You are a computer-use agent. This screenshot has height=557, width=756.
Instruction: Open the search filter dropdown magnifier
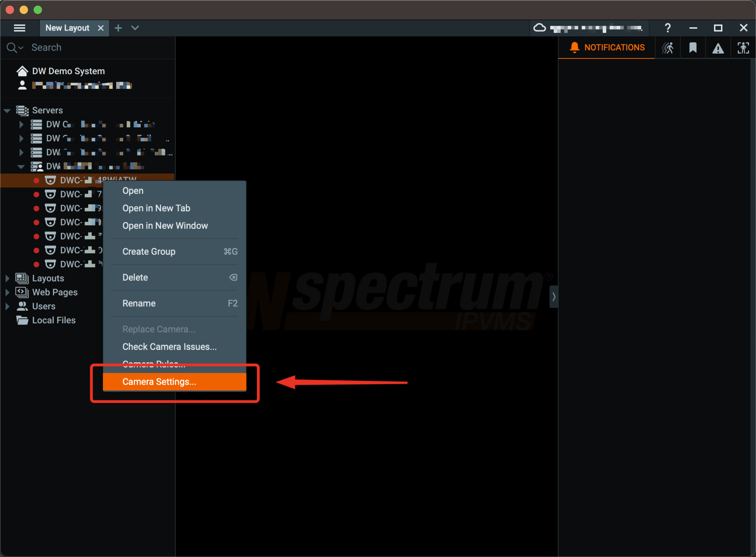point(15,48)
